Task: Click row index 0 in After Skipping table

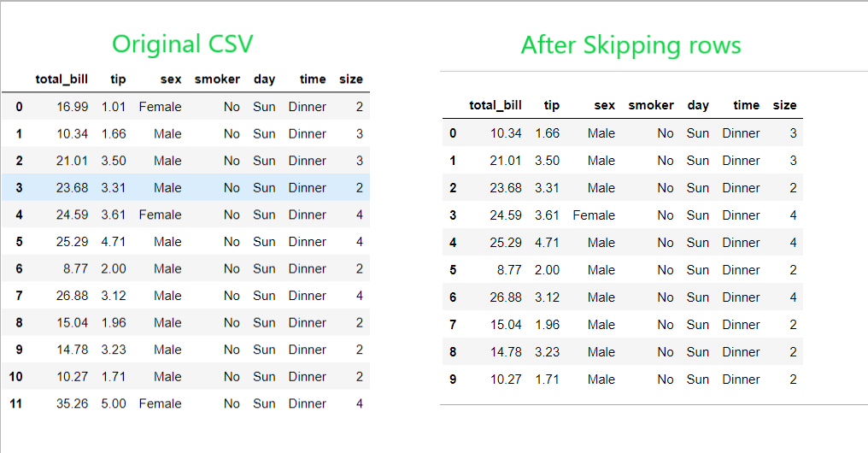Action: click(x=453, y=133)
